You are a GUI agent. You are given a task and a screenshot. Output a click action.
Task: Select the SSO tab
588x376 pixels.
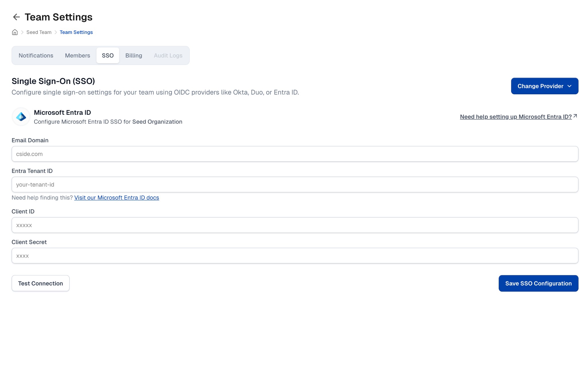point(108,55)
